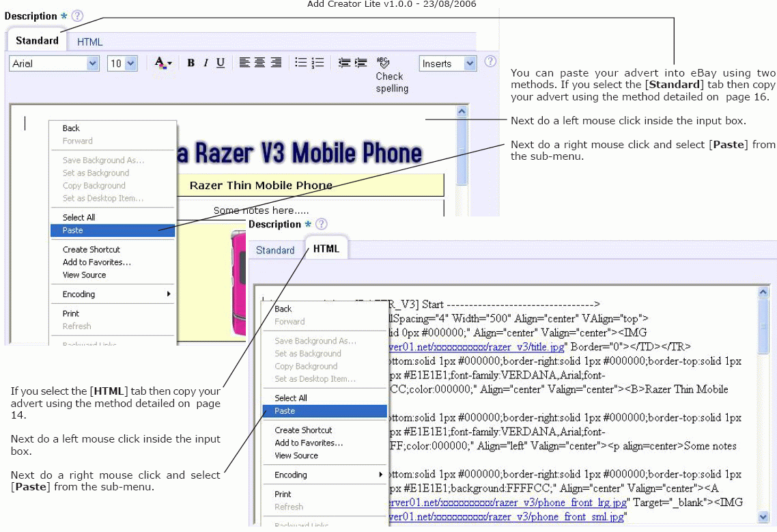Click 'Some notes here.....' text in preview

point(261,210)
